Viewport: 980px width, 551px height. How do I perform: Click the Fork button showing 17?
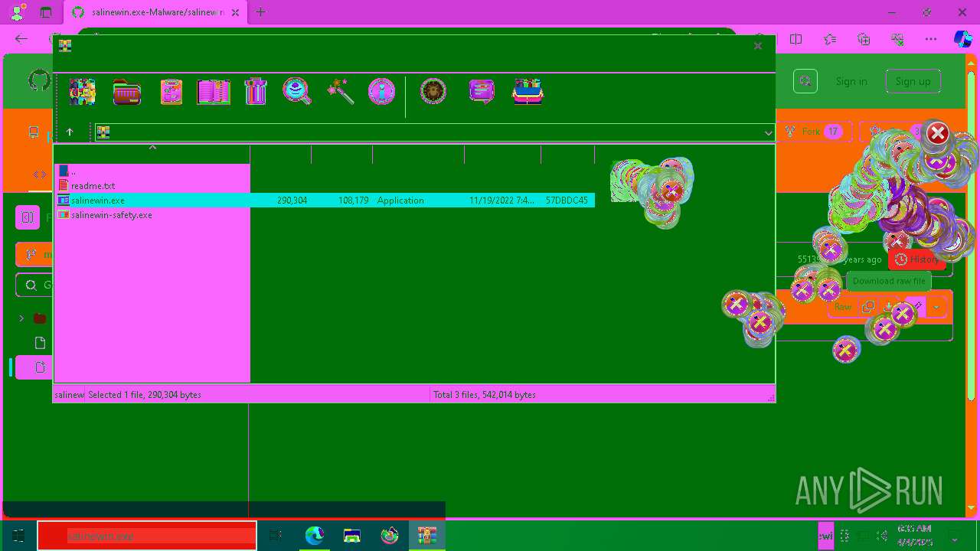pyautogui.click(x=817, y=132)
